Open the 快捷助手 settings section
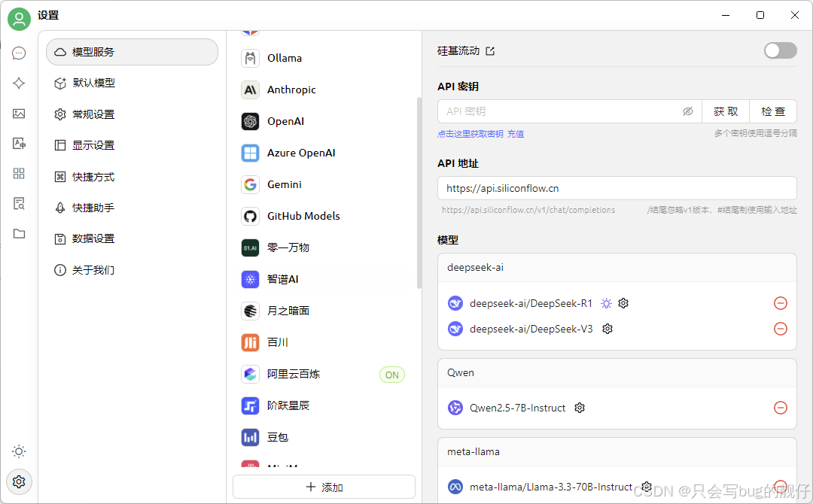 132,208
